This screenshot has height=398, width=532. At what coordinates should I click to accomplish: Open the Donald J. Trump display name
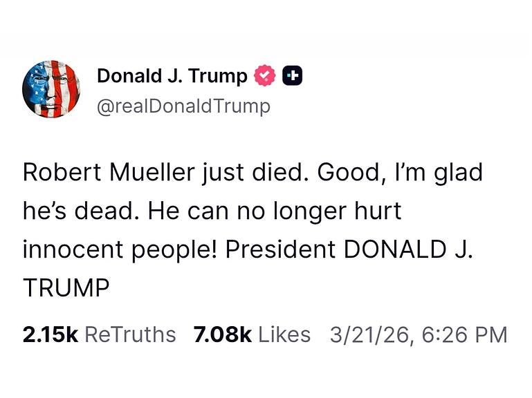[172, 76]
